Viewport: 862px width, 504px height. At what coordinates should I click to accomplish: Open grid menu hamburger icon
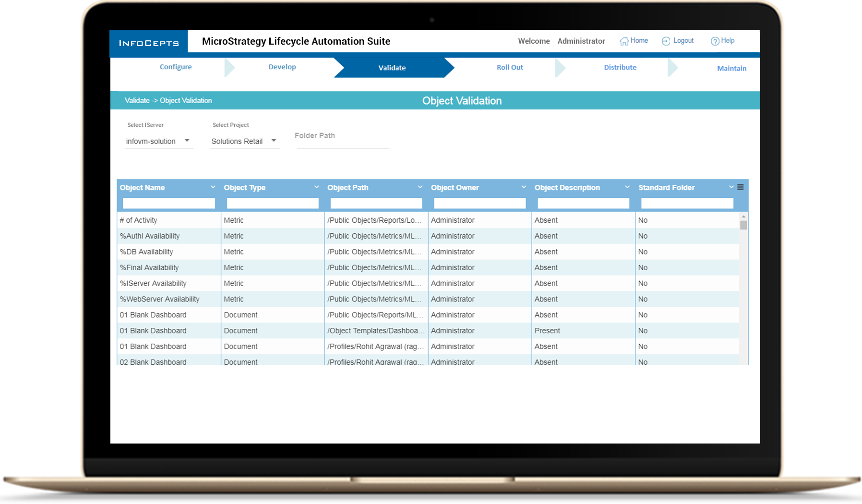coord(741,187)
